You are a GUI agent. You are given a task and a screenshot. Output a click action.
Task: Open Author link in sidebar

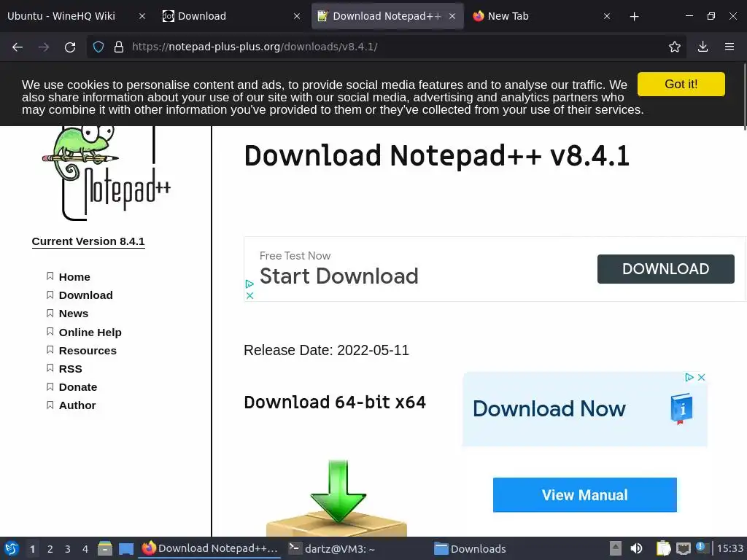tap(77, 405)
